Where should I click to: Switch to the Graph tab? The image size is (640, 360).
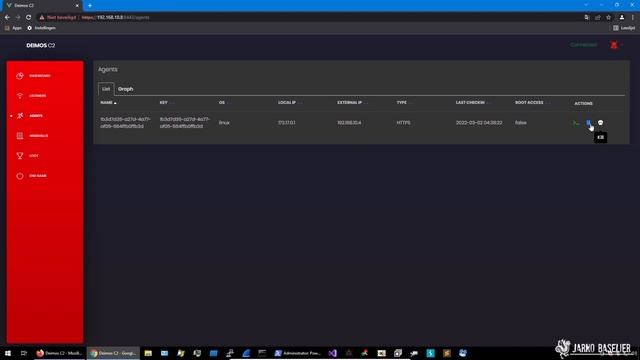[x=125, y=89]
